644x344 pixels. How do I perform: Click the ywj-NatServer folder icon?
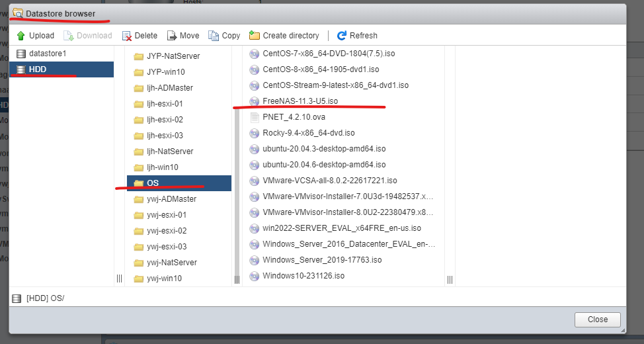(x=138, y=263)
